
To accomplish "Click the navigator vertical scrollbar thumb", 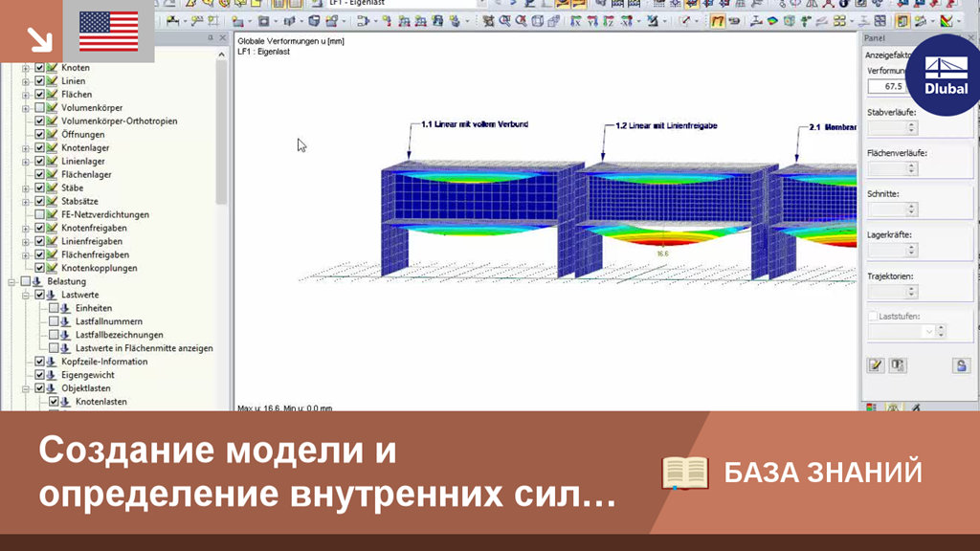I will pyautogui.click(x=221, y=132).
